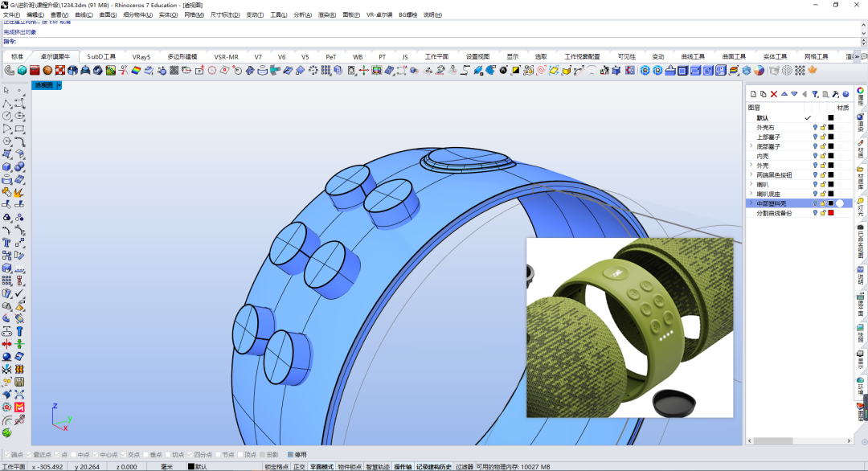The height and width of the screenshot is (471, 868).
Task: Click the blue help question mark icon
Action: point(845,94)
